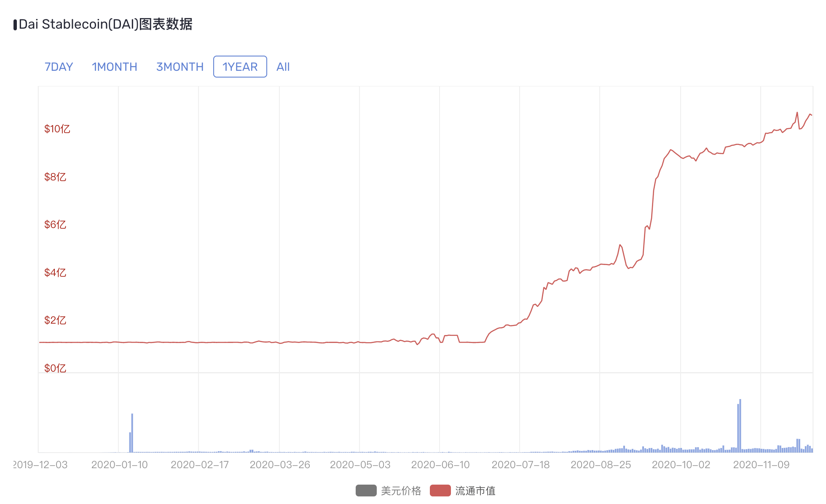Click the chart title Dai Stablecoin(DAI)图表数据
The image size is (826, 504).
click(x=105, y=25)
